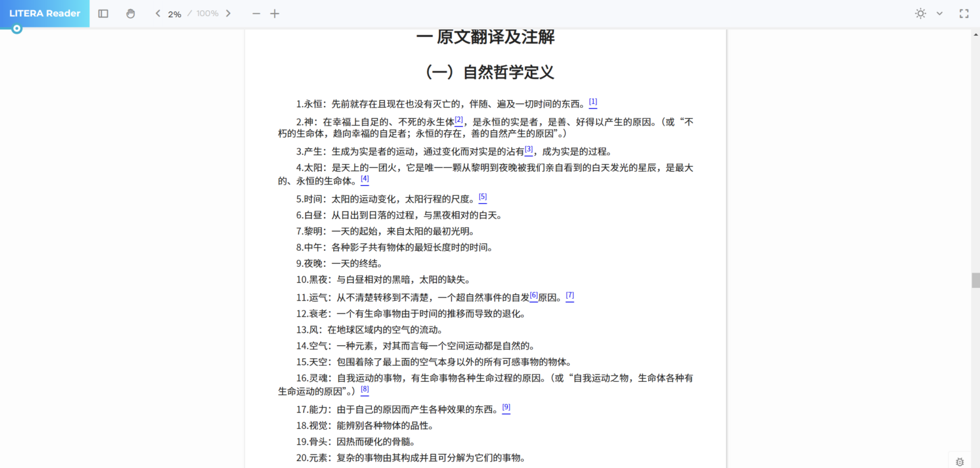Zoom in using the plus icon
This screenshot has width=980, height=468.
[274, 13]
